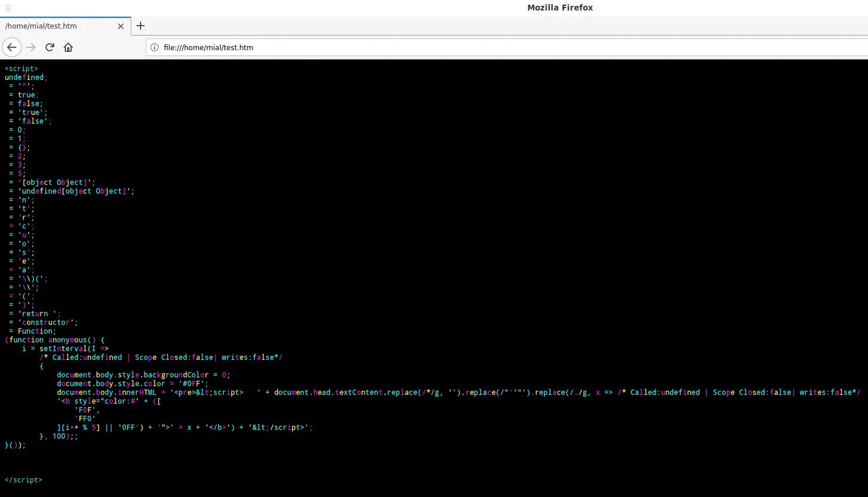Click the line = 'undefined[object Object]';
The image size is (868, 497).
click(x=72, y=191)
